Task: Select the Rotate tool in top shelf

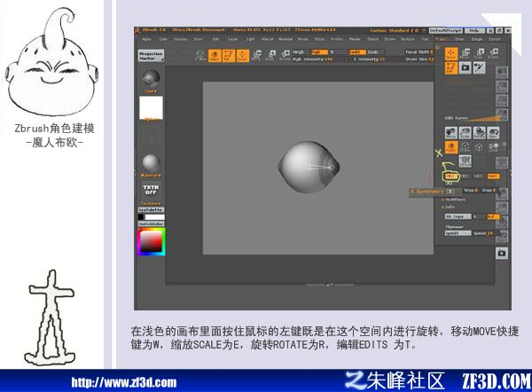Action: pos(285,55)
